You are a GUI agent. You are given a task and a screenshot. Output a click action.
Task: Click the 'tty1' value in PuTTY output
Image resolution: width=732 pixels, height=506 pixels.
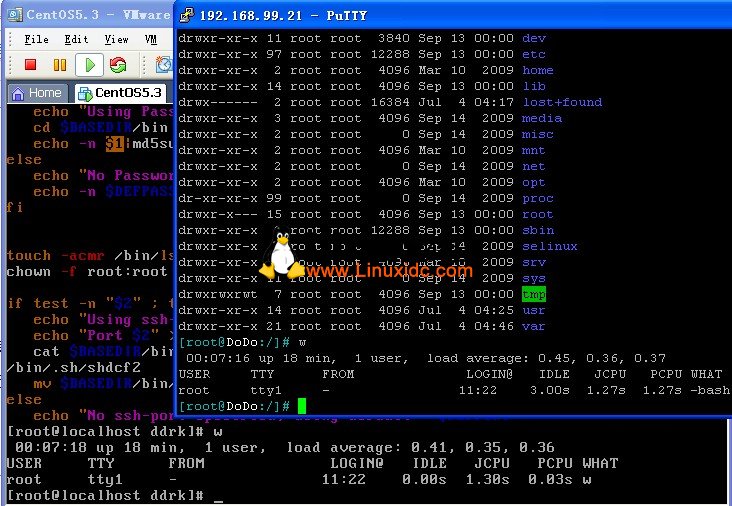click(266, 390)
